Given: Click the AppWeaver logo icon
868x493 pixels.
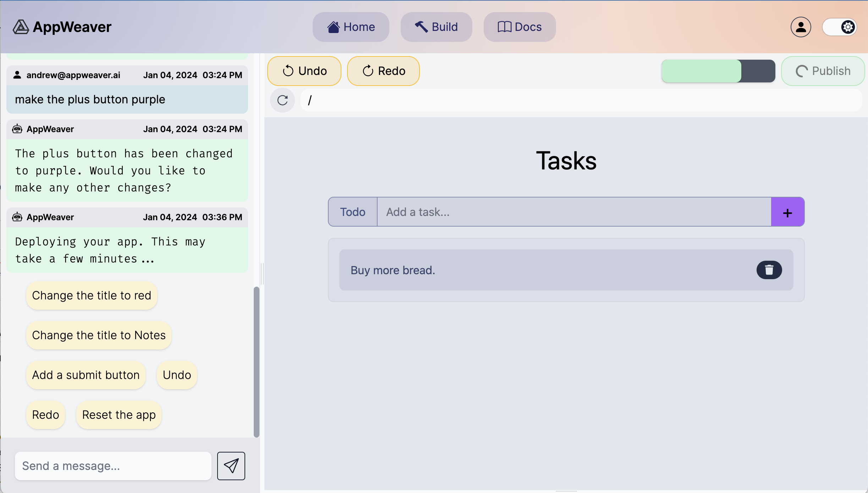Looking at the screenshot, I should 21,27.
